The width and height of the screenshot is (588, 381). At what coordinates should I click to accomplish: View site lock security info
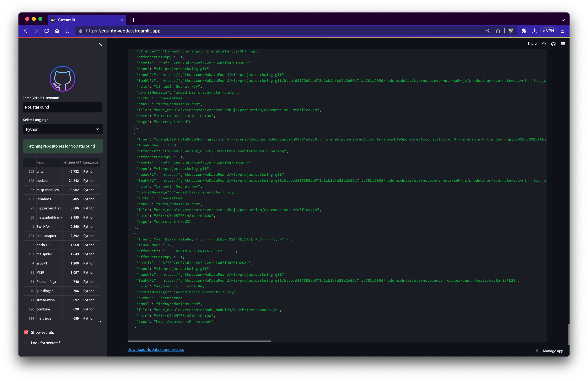pos(81,31)
